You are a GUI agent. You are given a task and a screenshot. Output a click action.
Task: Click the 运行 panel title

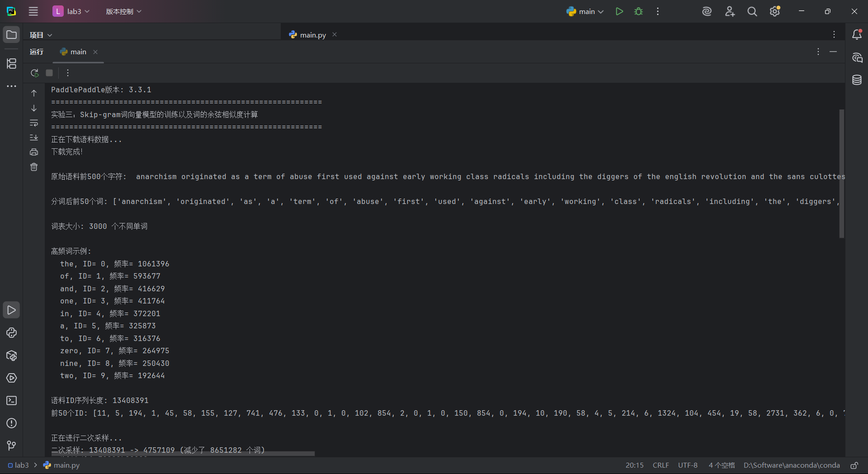tap(37, 52)
